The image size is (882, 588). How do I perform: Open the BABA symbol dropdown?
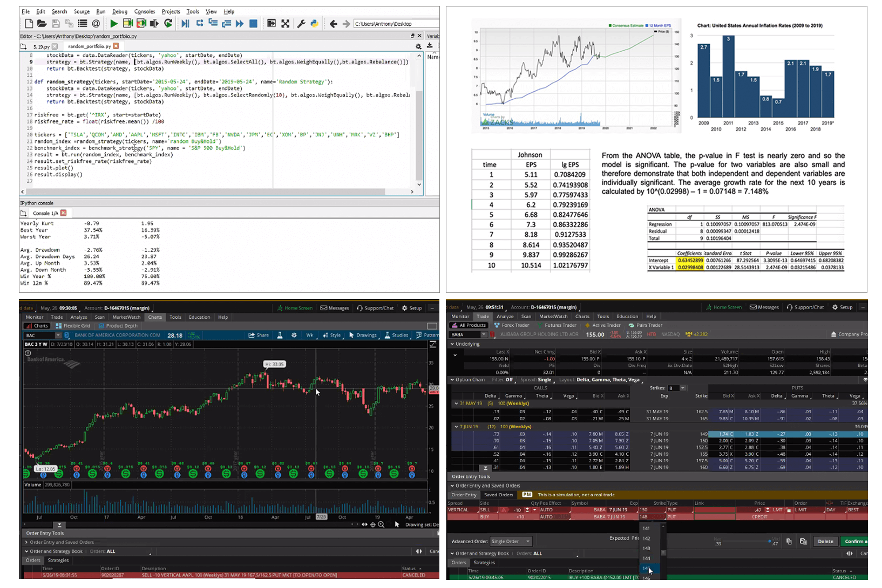coord(484,334)
